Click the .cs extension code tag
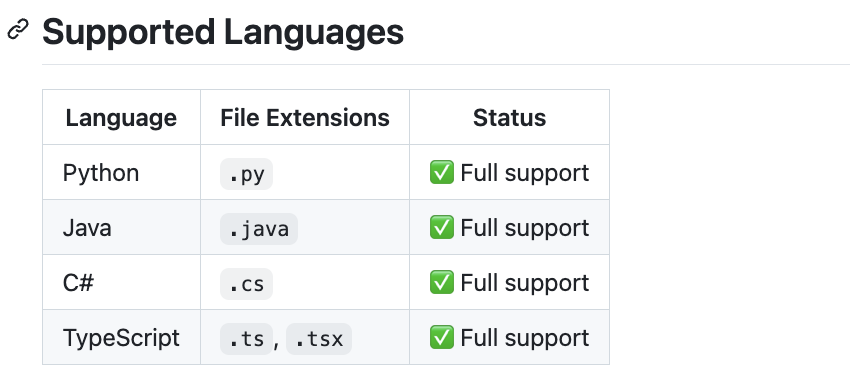Screen dimensions: 850x372 (246, 284)
